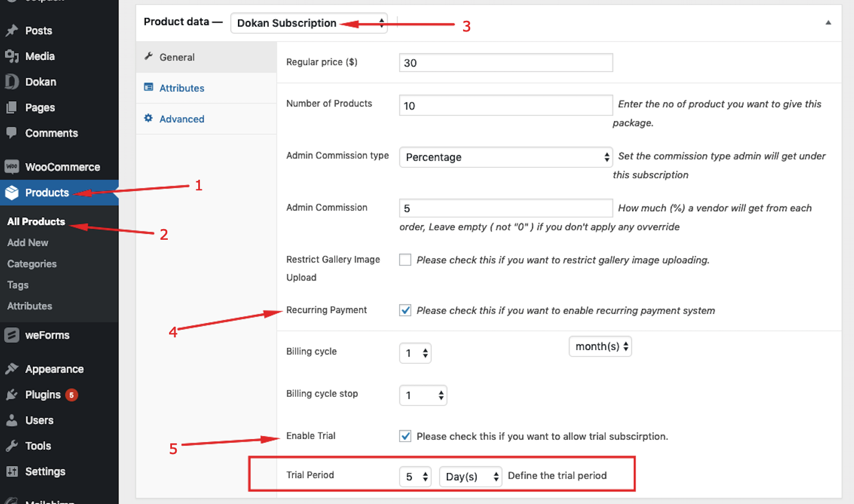Click the wrench icon beside General
The image size is (854, 504).
pos(149,57)
